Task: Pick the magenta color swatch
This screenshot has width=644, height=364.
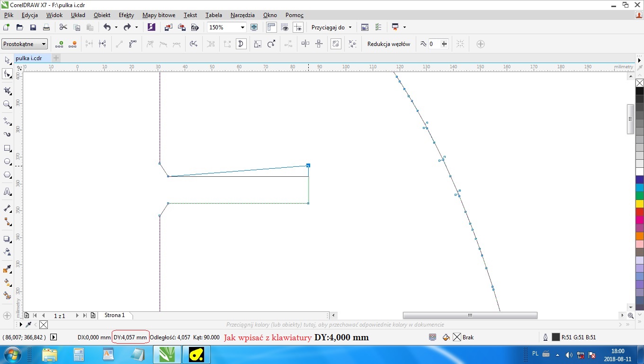Action: [x=640, y=220]
